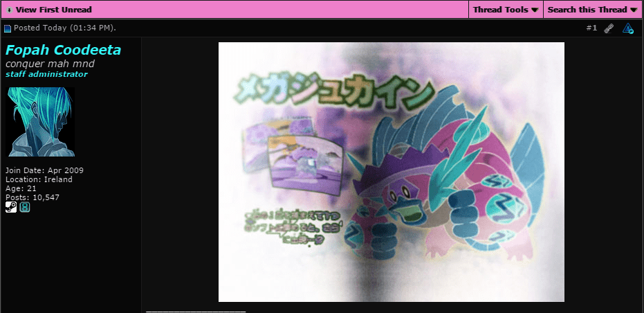This screenshot has height=313, width=644.
Task: Open Fopah Coodeeta's profile
Action: [63, 50]
